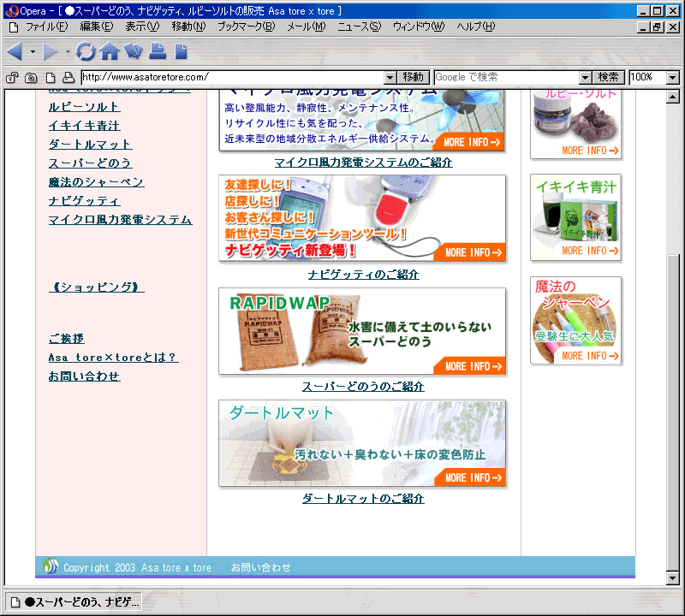Open the sidebar お問い合わせ link
The width and height of the screenshot is (685, 616).
(x=84, y=376)
